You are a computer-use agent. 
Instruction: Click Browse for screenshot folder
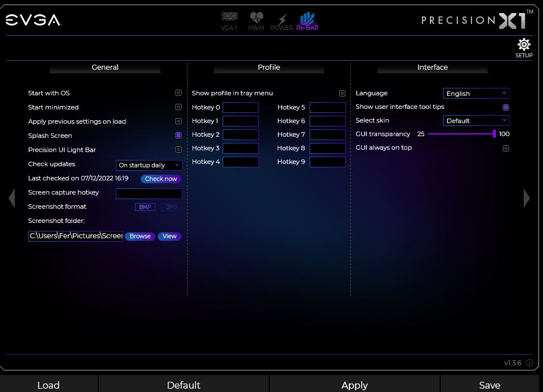140,236
